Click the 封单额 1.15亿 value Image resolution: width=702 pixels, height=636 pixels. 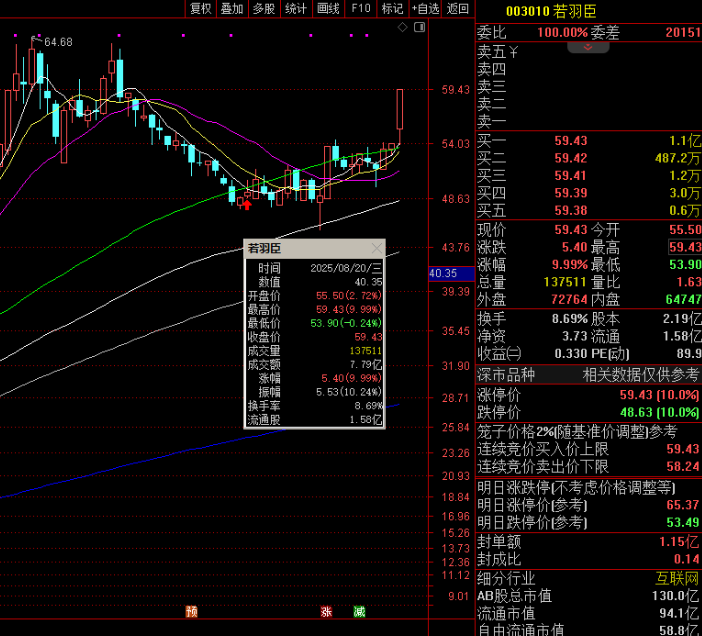(x=679, y=542)
